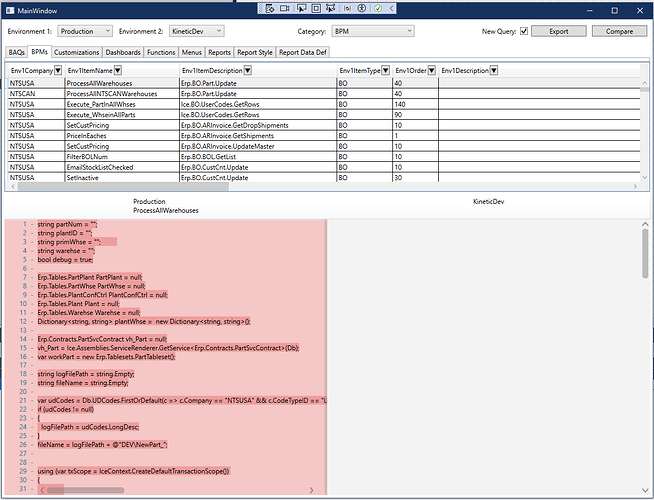Open the filter on the Env1ItemDescription column
This screenshot has width=654, height=500.
pyautogui.click(x=247, y=70)
